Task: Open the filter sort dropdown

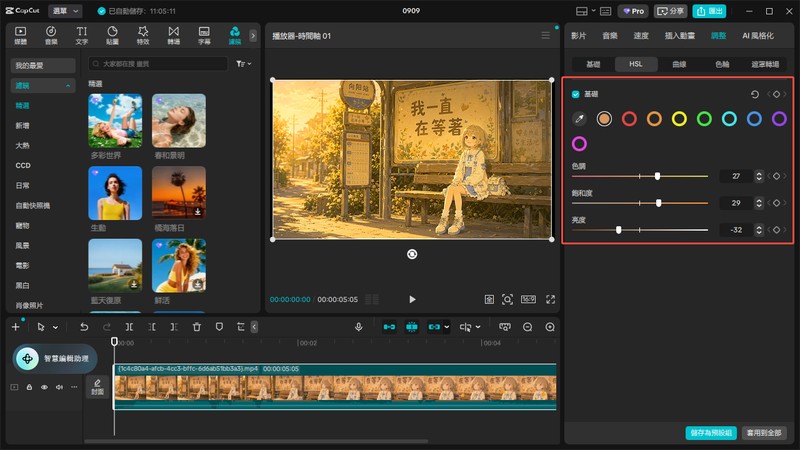Action: (243, 64)
